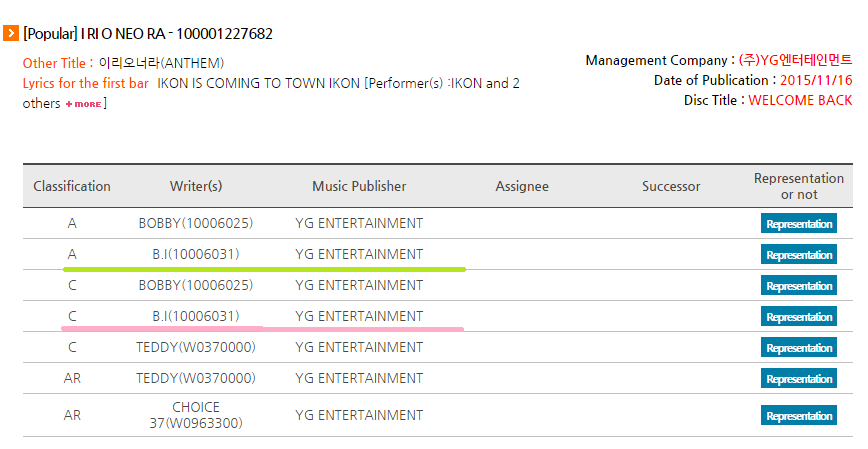Click Representation button for CHOICE 37 row
The height and width of the screenshot is (449, 868).
(x=798, y=416)
